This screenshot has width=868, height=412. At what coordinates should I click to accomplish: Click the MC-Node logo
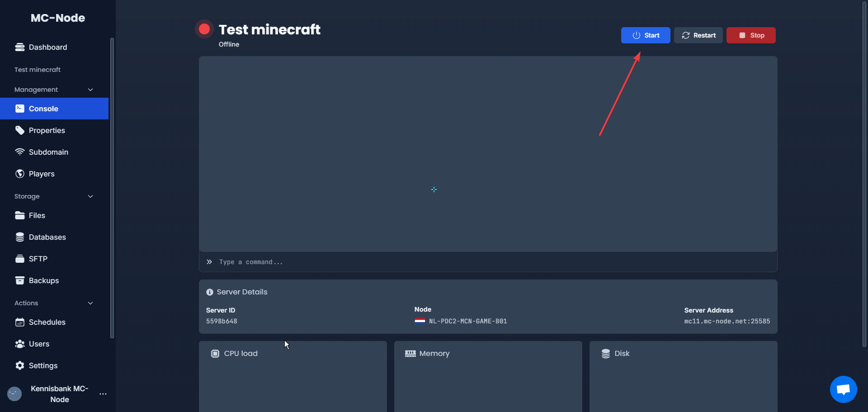coord(58,18)
